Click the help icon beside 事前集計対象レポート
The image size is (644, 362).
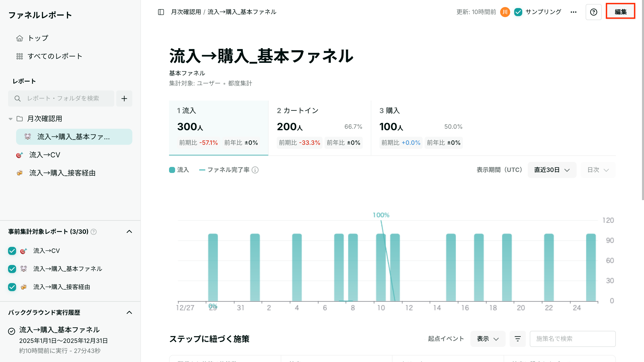pos(94,232)
